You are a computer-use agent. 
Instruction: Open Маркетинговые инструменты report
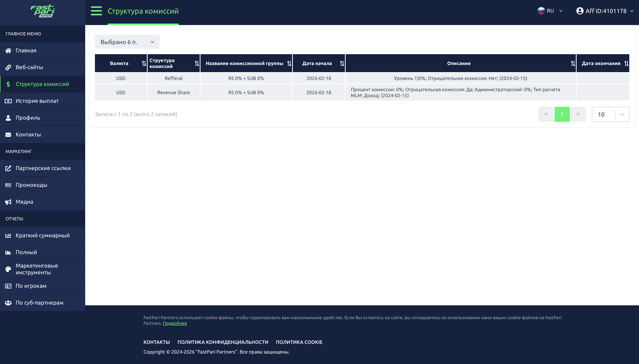tap(42, 269)
